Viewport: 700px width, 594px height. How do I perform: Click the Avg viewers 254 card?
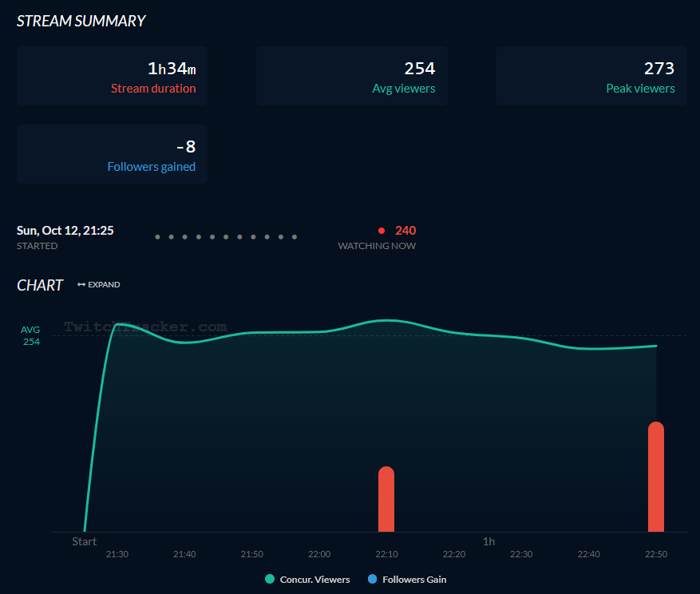click(x=352, y=76)
